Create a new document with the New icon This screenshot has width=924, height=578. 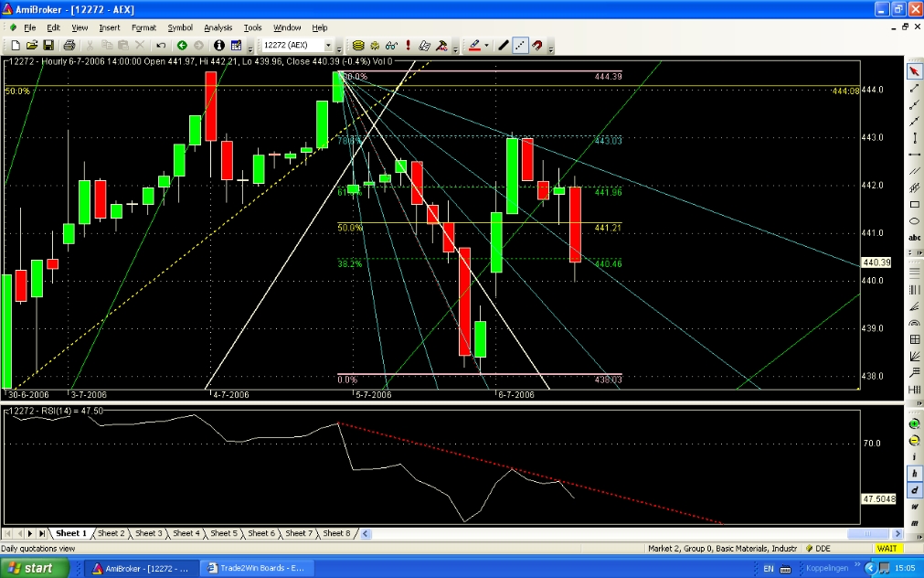pos(16,46)
